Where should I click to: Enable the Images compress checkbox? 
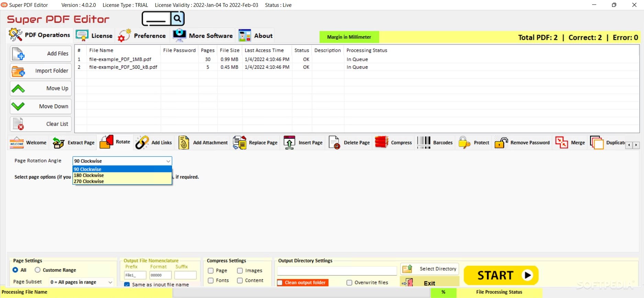(240, 271)
